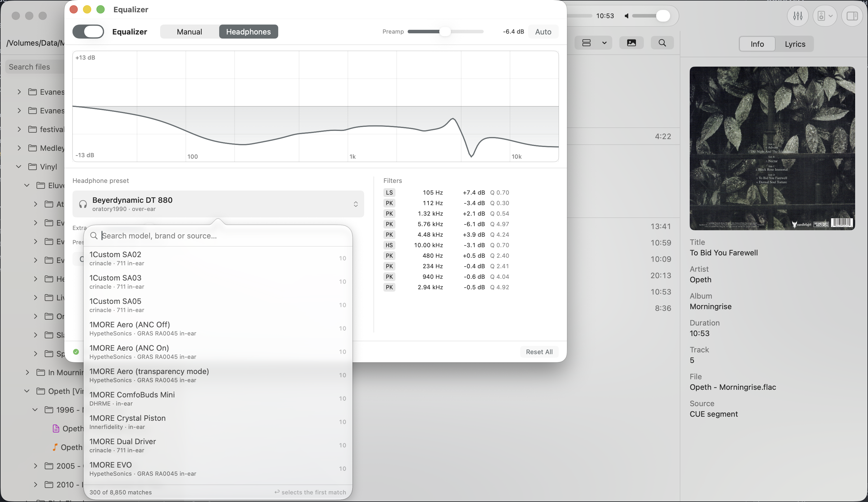Adjust the volume slider knob

[x=663, y=16]
